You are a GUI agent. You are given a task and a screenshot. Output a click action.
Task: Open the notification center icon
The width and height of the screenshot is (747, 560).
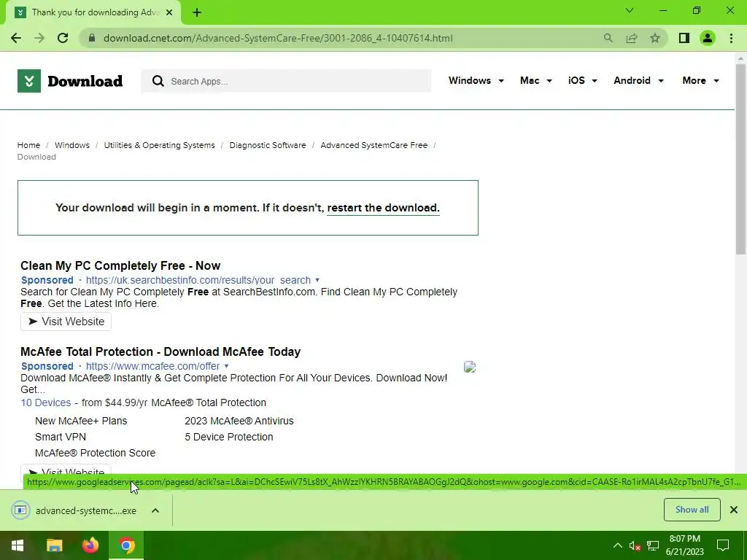coord(723,545)
